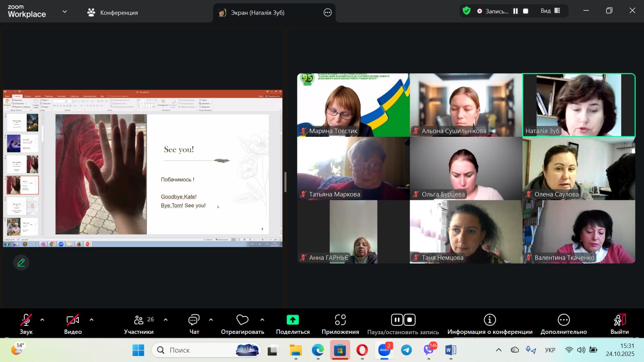Pause the recording in the bottom toolbar
Image resolution: width=644 pixels, height=362 pixels.
point(397,320)
